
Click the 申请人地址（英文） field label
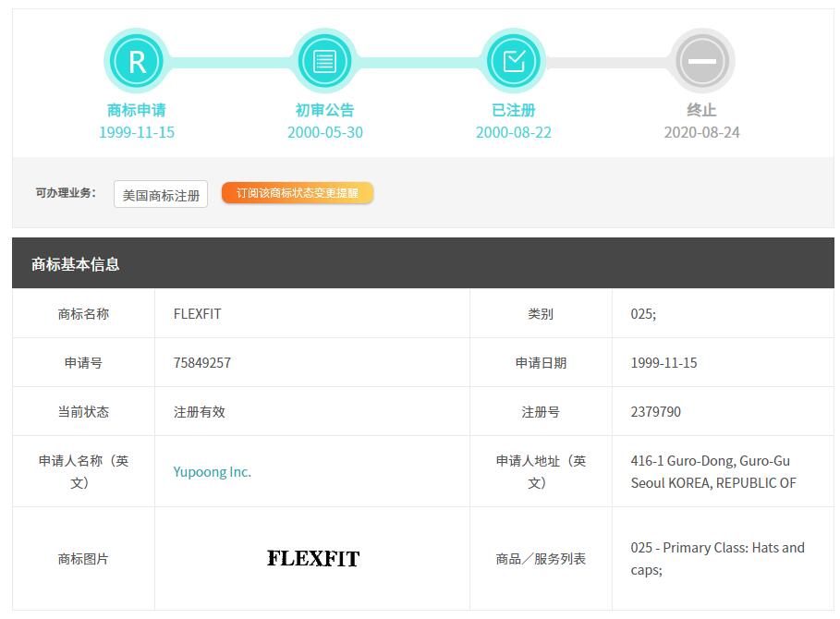tap(541, 472)
